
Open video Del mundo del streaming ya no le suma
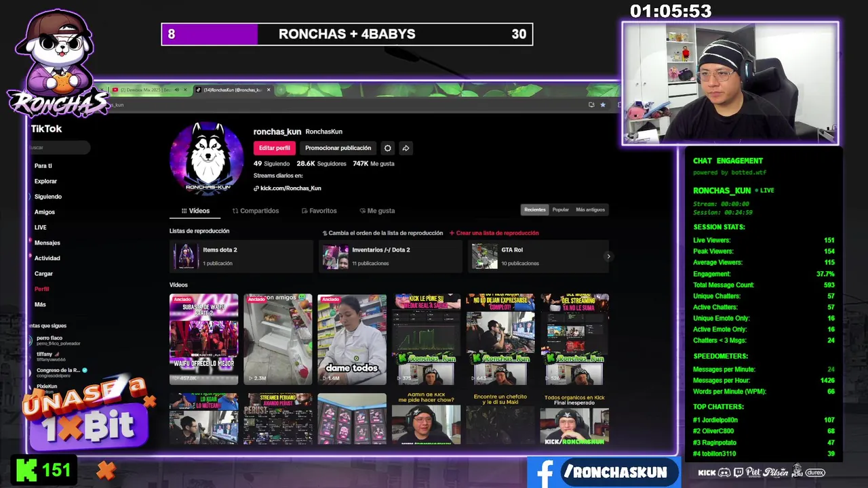pos(574,339)
